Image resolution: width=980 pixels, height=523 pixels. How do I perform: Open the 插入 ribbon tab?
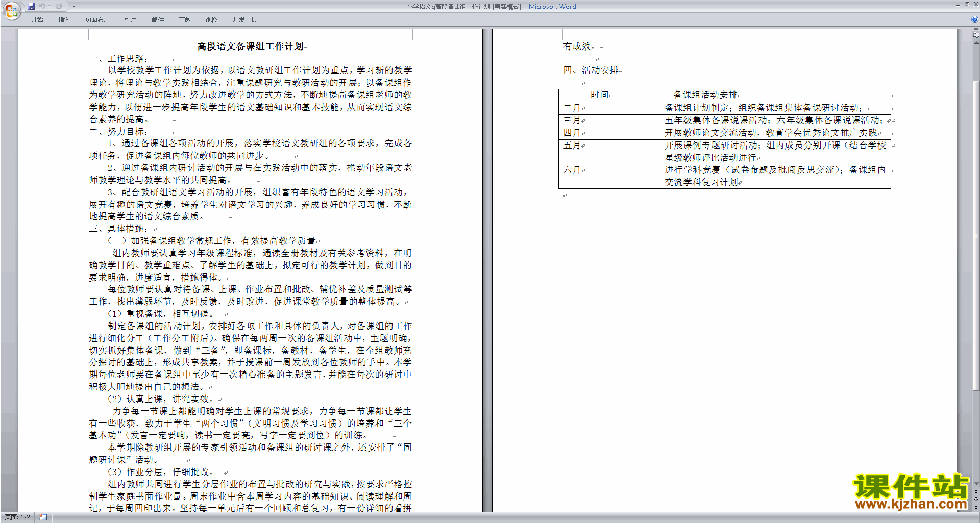64,20
